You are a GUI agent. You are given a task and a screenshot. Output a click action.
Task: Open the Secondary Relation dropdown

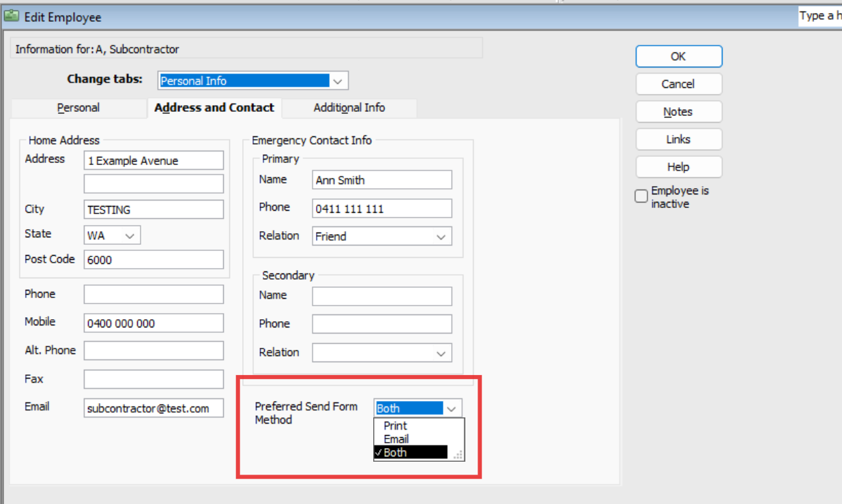[382, 353]
